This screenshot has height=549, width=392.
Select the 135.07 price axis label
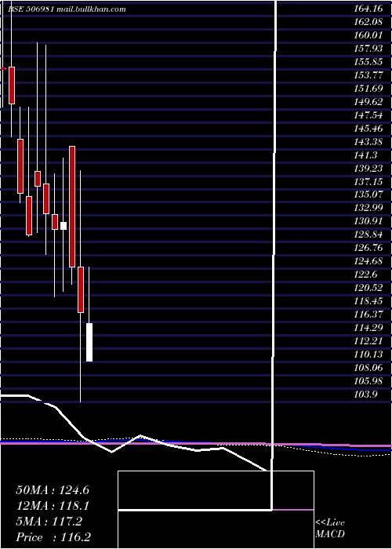click(368, 195)
